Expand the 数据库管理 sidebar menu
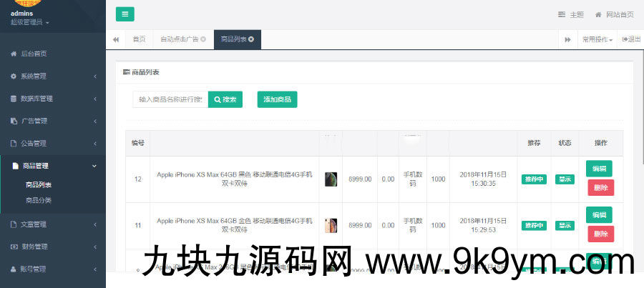Screen dimensions: 644x288 coord(53,99)
